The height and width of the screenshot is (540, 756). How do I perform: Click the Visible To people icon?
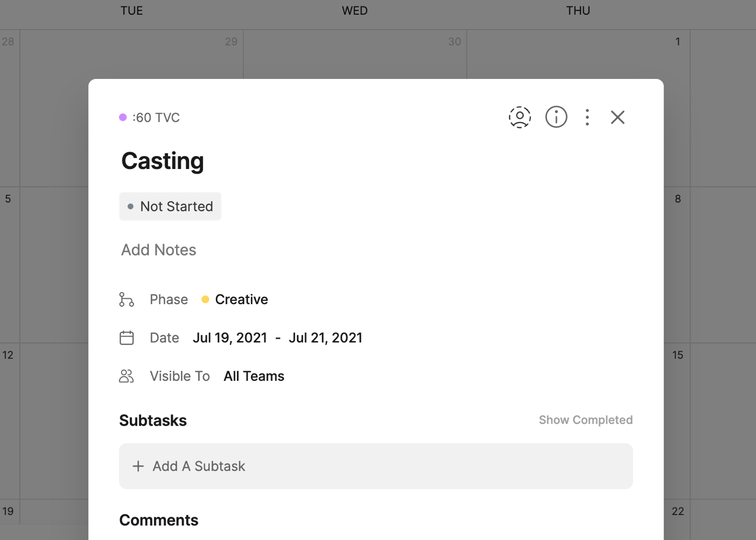(126, 376)
